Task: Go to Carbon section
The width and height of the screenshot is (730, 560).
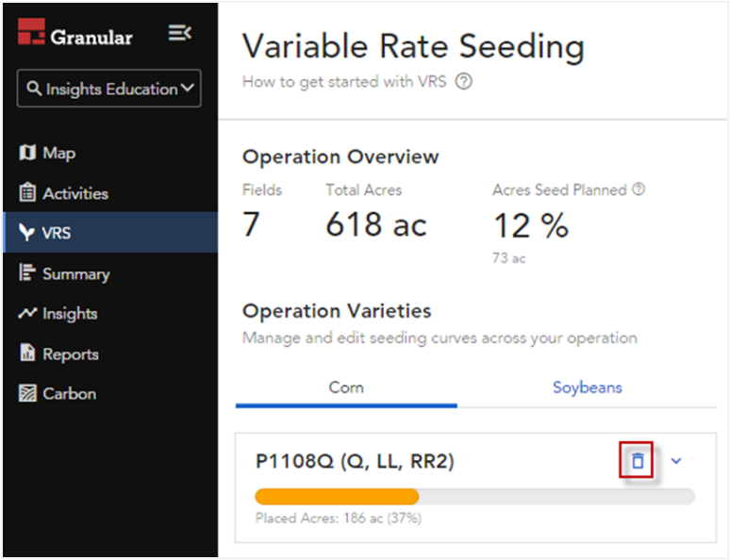Action: click(x=70, y=394)
